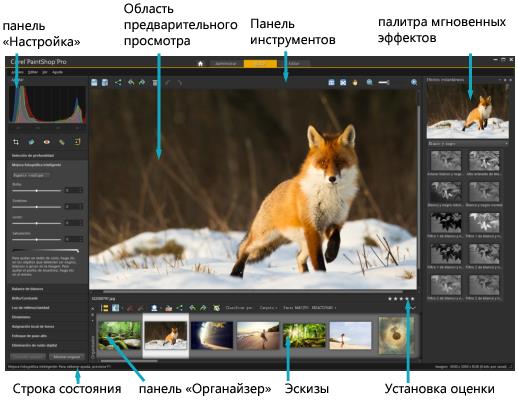The image size is (518, 409).
Task: Expand the Asignación local de tonos section
Action: [x=47, y=326]
